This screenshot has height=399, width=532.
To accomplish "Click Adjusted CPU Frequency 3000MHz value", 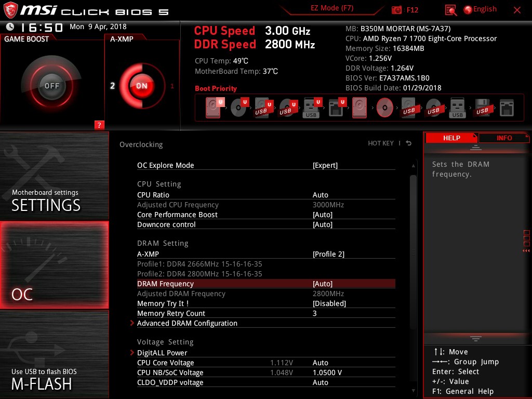I will [328, 205].
